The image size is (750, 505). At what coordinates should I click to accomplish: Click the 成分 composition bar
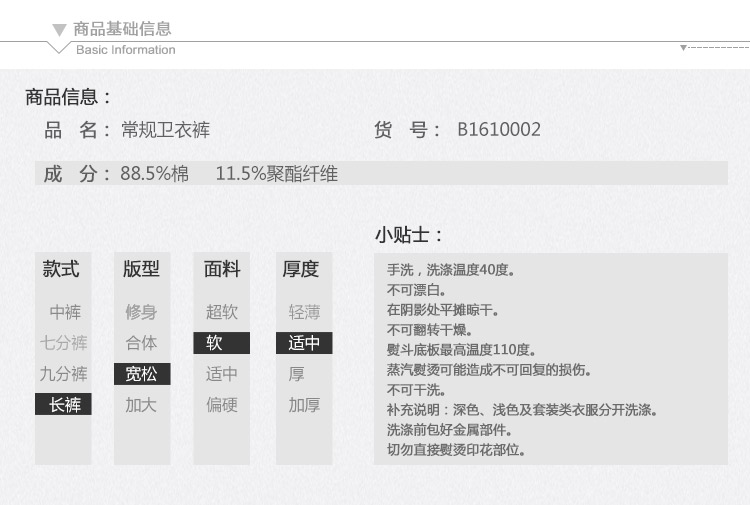pos(380,174)
